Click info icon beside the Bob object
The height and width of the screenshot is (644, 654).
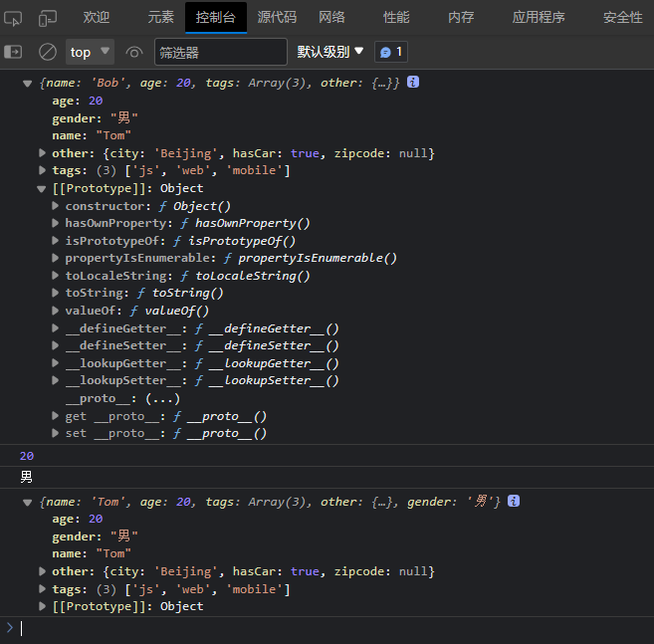pos(413,83)
